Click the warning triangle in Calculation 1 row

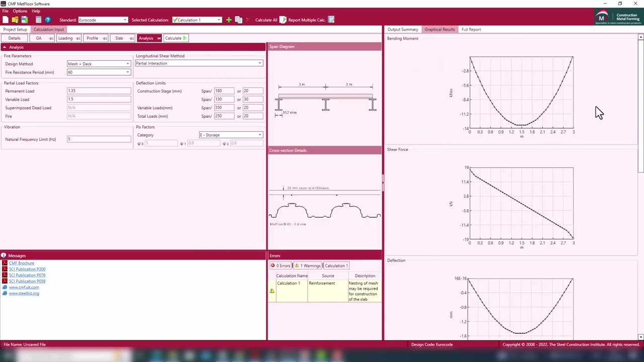click(x=272, y=291)
